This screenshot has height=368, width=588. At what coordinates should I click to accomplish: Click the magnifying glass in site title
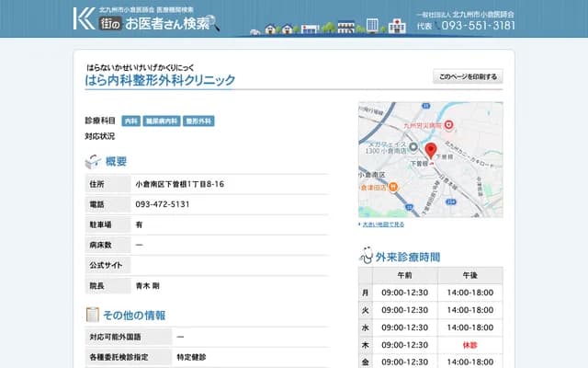(x=214, y=22)
